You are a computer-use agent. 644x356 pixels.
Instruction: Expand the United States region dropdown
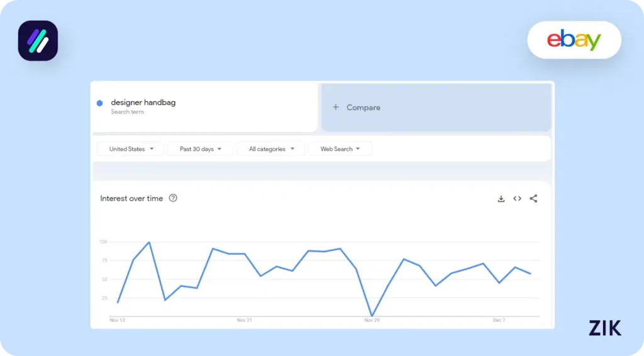click(131, 149)
